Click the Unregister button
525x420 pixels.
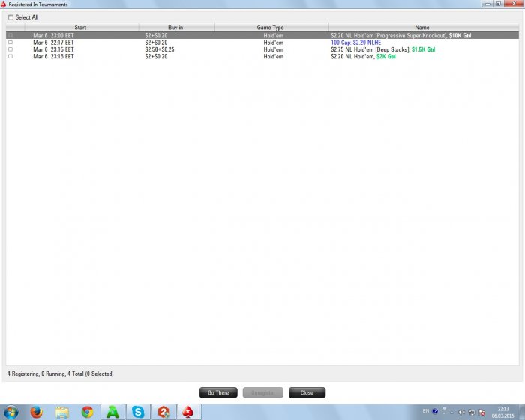click(x=263, y=392)
